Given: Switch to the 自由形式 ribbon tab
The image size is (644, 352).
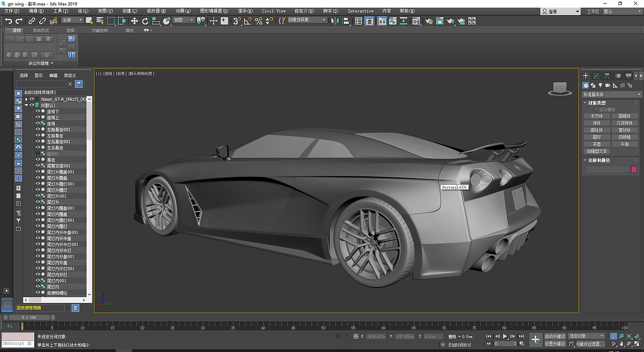Looking at the screenshot, I should [41, 30].
